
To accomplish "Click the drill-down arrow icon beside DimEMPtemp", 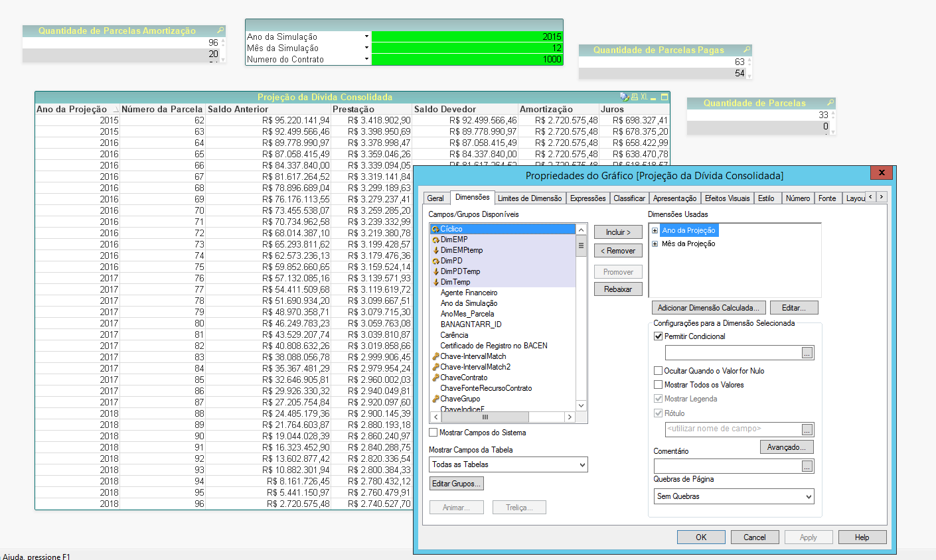I will pos(435,250).
